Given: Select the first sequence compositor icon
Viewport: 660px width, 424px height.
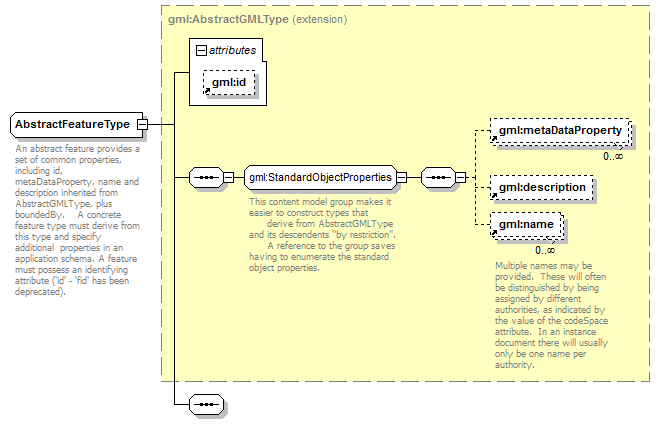Looking at the screenshot, I should (x=206, y=178).
